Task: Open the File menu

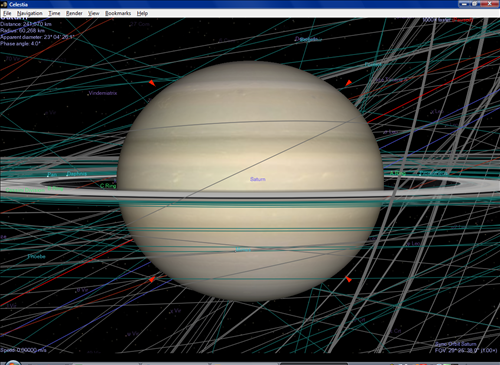Action: click(7, 13)
